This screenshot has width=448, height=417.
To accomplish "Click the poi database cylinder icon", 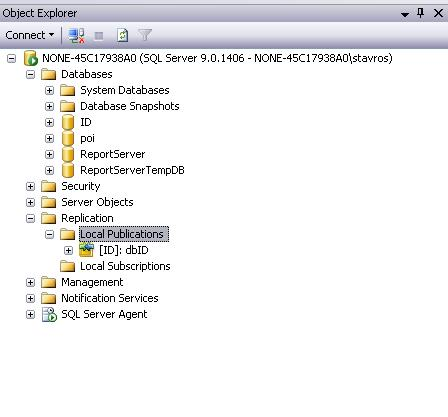I will (x=68, y=138).
